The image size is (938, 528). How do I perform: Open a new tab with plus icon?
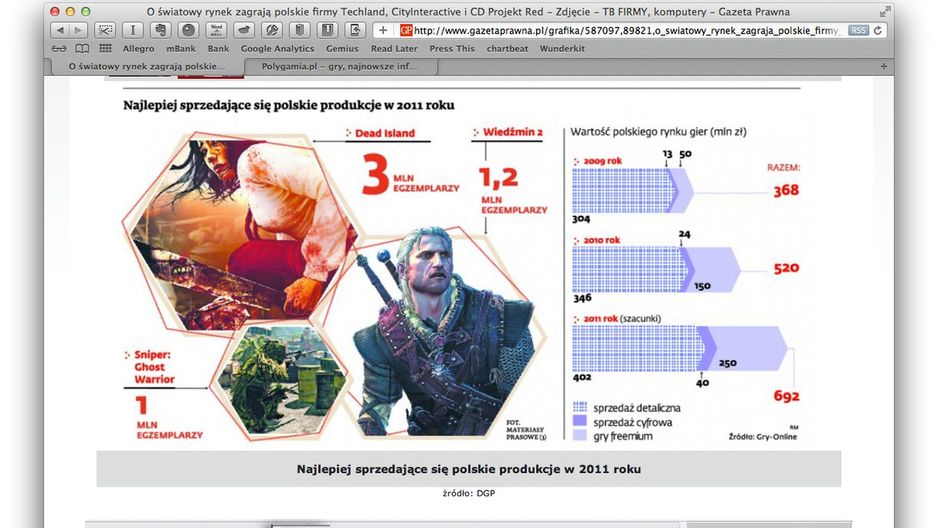[x=884, y=66]
